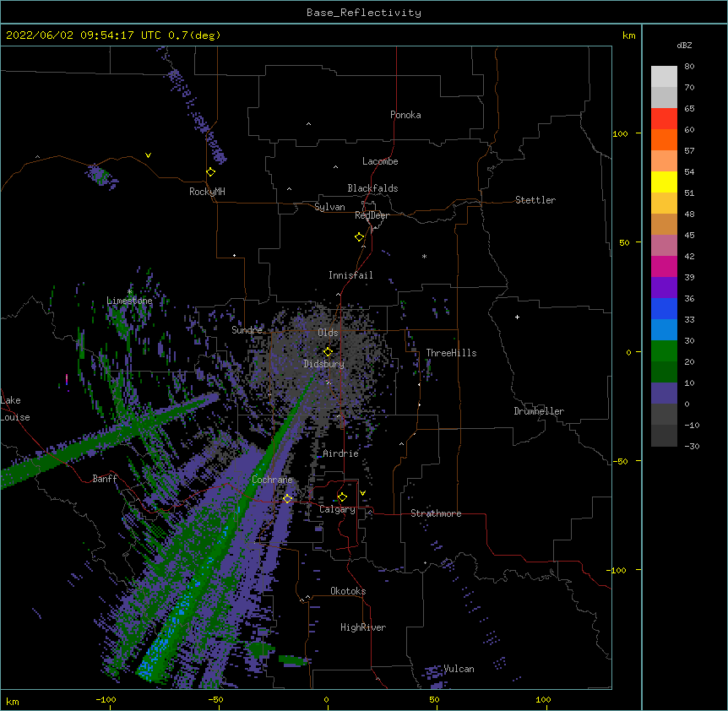
Task: Pick the bright orange 57-60 dBZ swatch
Action: tap(664, 139)
